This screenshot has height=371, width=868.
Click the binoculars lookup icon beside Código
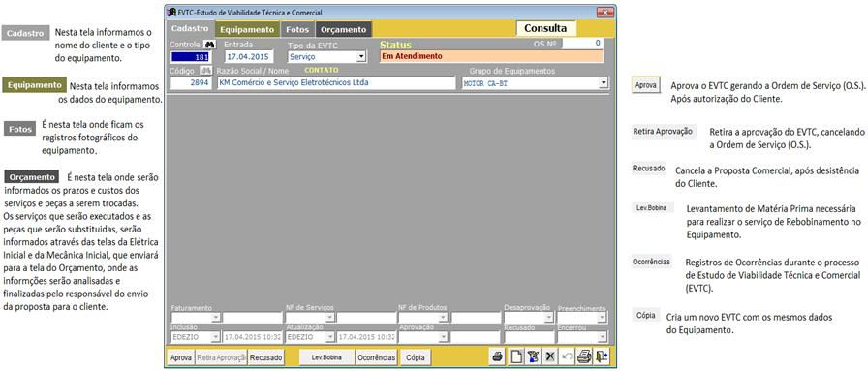tap(205, 71)
